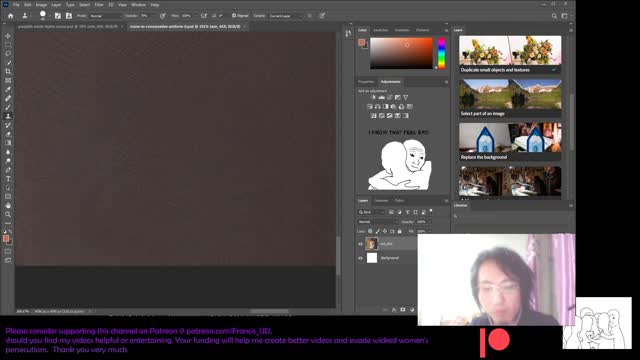Screen dimensions: 640x360
Task: Select the Magic Wand tool
Action: 8,62
